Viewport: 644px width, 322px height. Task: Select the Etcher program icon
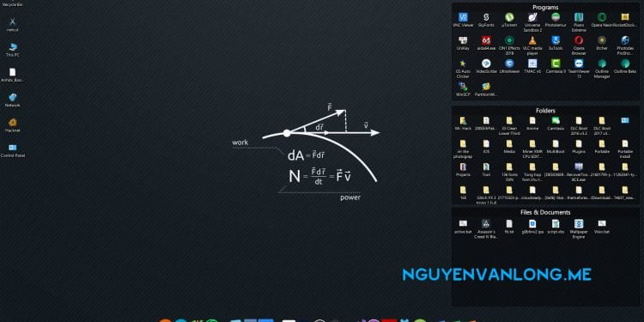click(x=602, y=43)
